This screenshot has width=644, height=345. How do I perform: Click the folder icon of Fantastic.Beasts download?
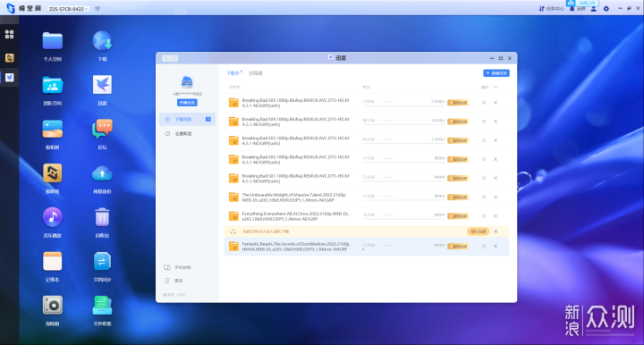233,247
